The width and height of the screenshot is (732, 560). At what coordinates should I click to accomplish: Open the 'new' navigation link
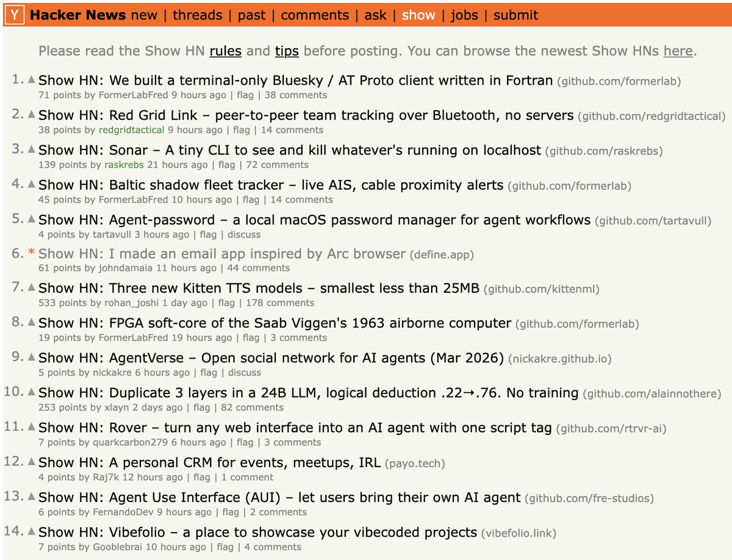pyautogui.click(x=144, y=15)
